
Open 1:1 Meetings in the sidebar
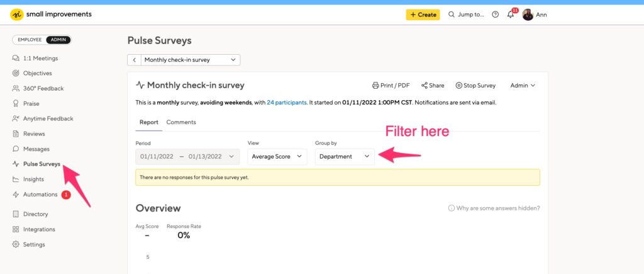40,59
